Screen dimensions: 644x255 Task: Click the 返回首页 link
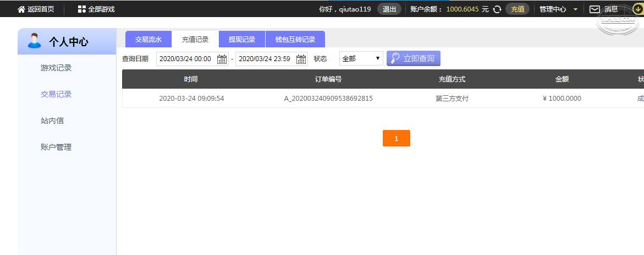pos(41,9)
